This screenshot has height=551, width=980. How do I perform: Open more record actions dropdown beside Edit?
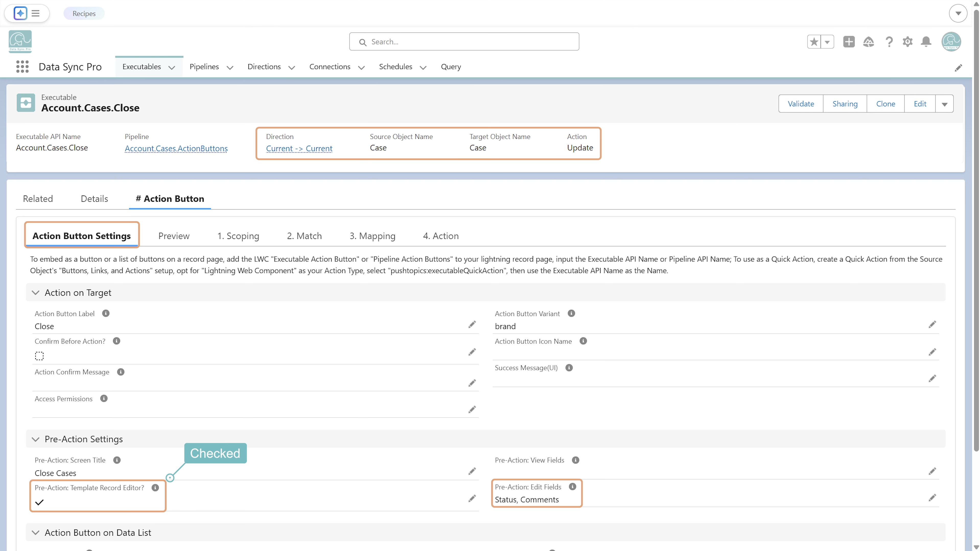pyautogui.click(x=945, y=104)
